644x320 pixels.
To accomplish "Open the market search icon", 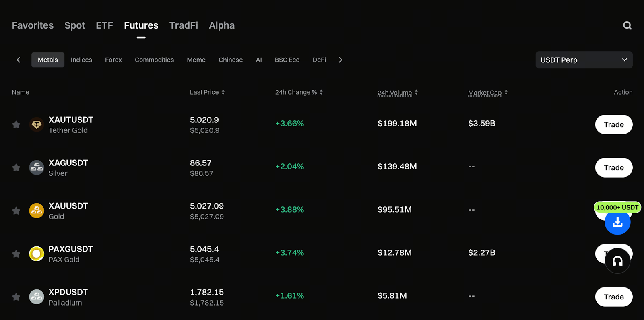I will 627,26.
